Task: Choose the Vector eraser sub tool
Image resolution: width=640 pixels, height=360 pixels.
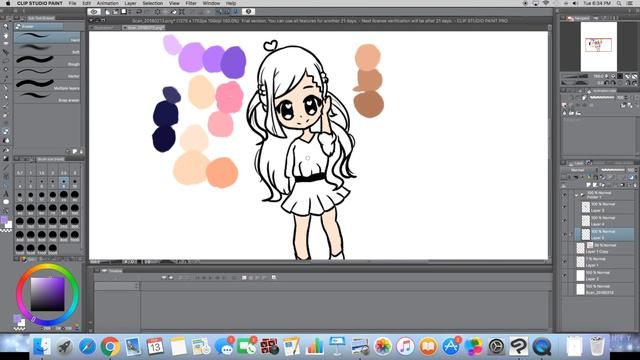Action: coord(47,73)
